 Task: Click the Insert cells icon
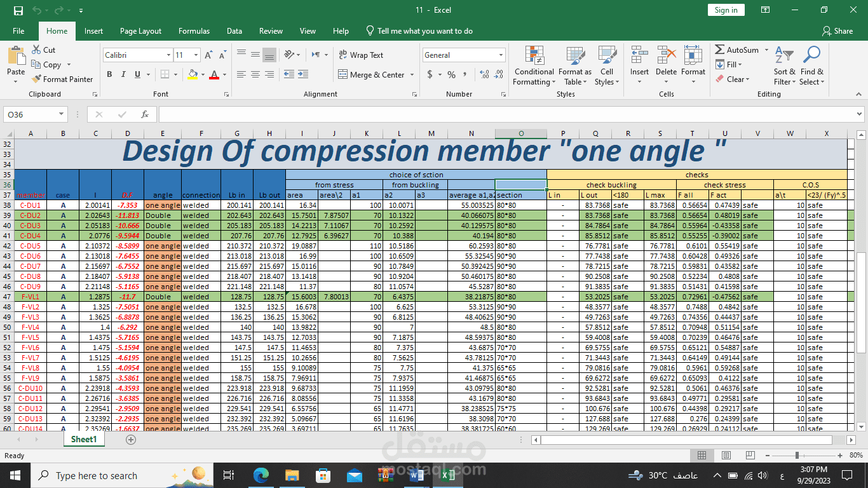click(x=639, y=55)
